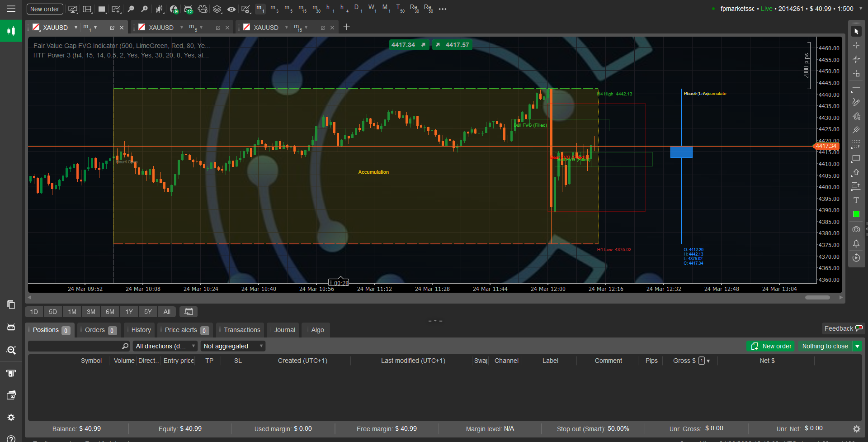Image resolution: width=868 pixels, height=442 pixels.
Task: Click the green drawing color swatch
Action: pos(856,214)
